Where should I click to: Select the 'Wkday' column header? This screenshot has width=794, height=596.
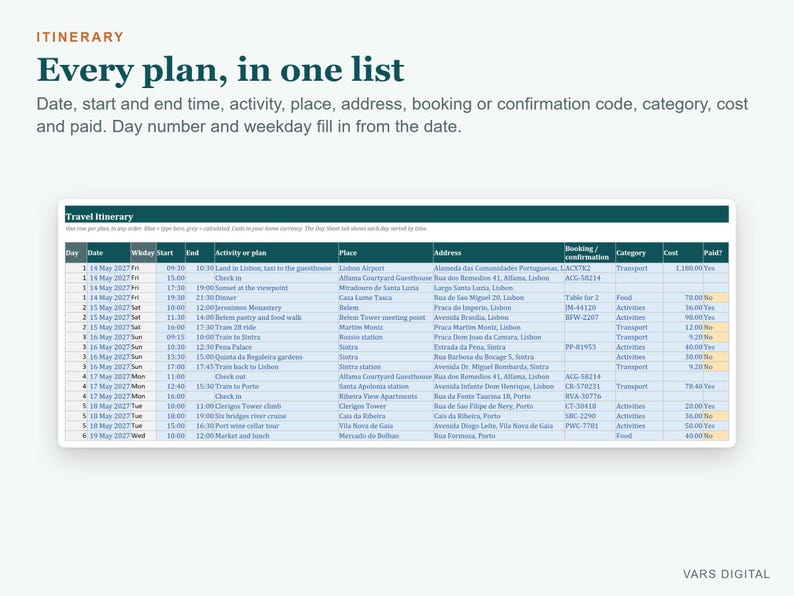pos(143,253)
